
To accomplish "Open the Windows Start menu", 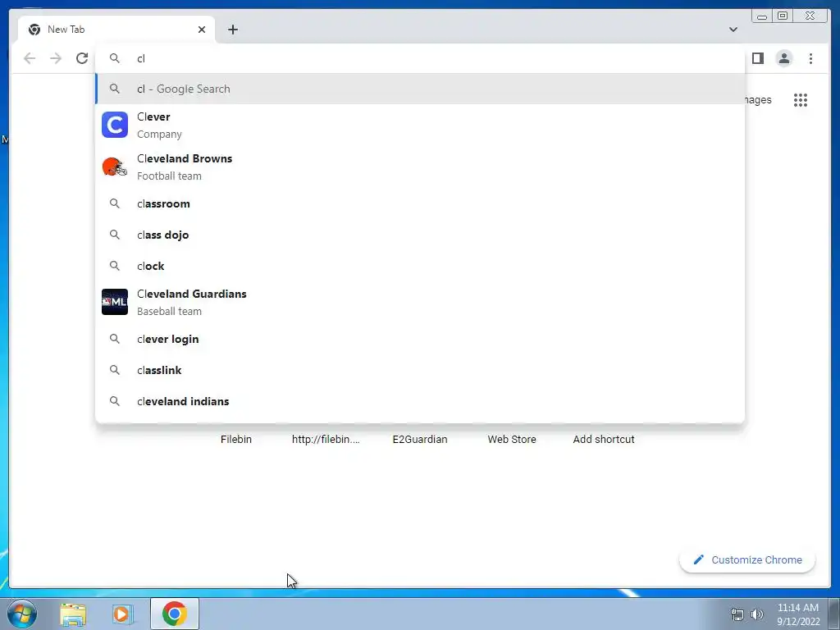I will pyautogui.click(x=22, y=614).
